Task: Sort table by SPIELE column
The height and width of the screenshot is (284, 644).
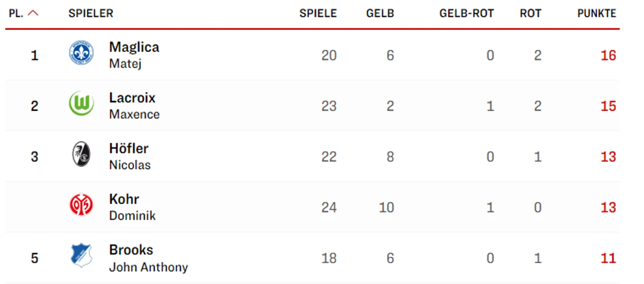Action: (x=318, y=13)
